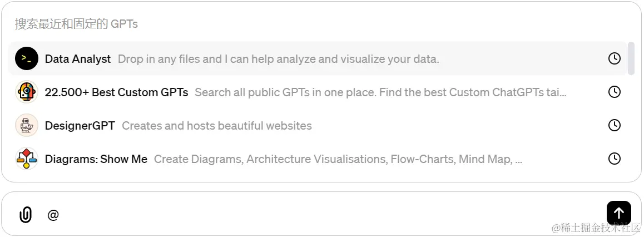The height and width of the screenshot is (237, 644).
Task: Select the Data Analyst GPT entry
Action: pyautogui.click(x=318, y=59)
